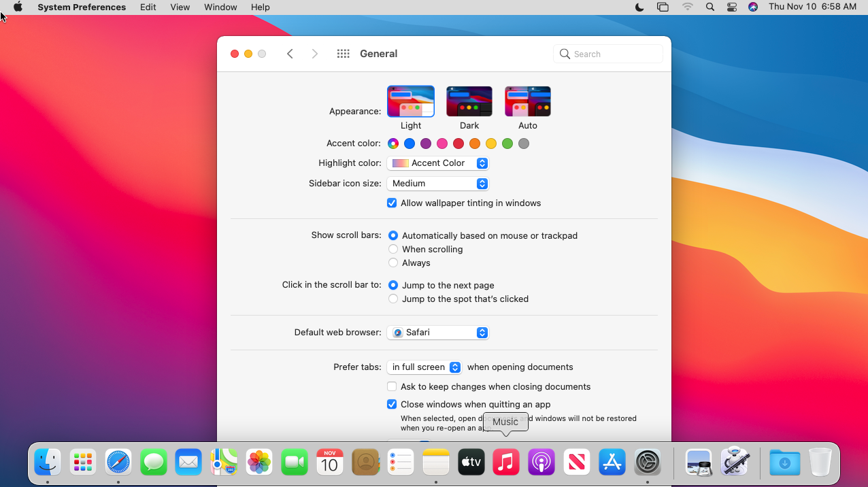The width and height of the screenshot is (868, 487).
Task: Open the Music app in the Dock
Action: pyautogui.click(x=506, y=463)
